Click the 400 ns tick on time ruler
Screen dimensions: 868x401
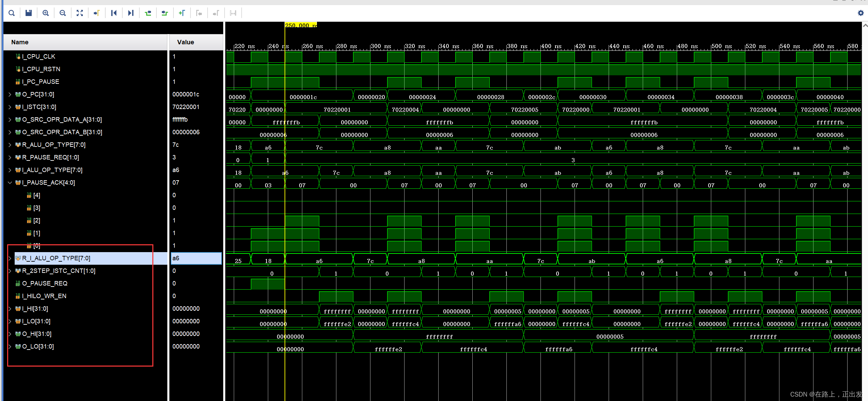[x=551, y=46]
